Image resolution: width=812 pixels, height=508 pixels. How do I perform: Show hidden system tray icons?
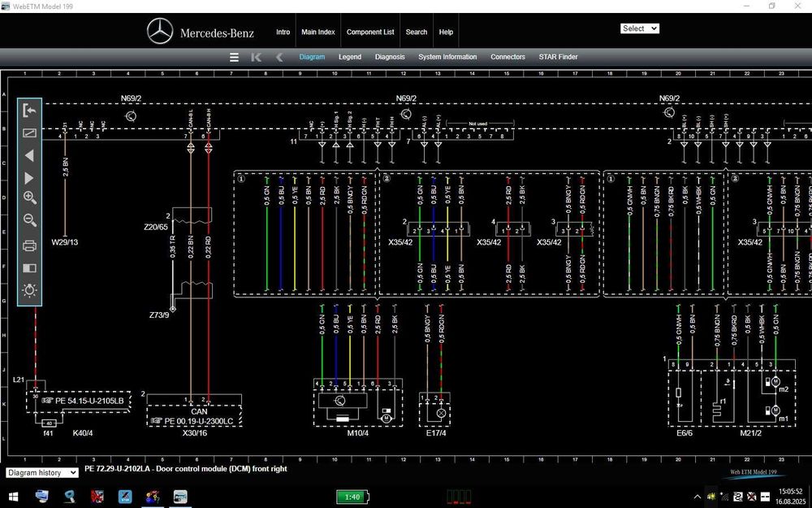click(697, 497)
